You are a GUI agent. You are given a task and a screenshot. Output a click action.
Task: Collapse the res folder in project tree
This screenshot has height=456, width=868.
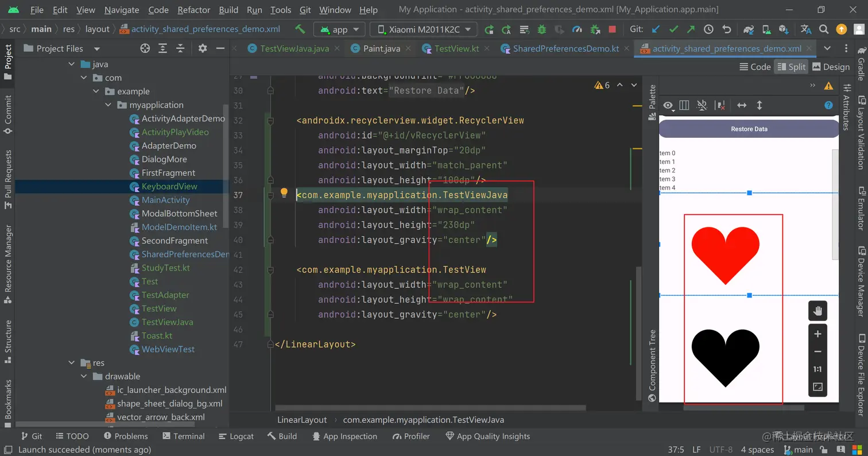(x=72, y=363)
